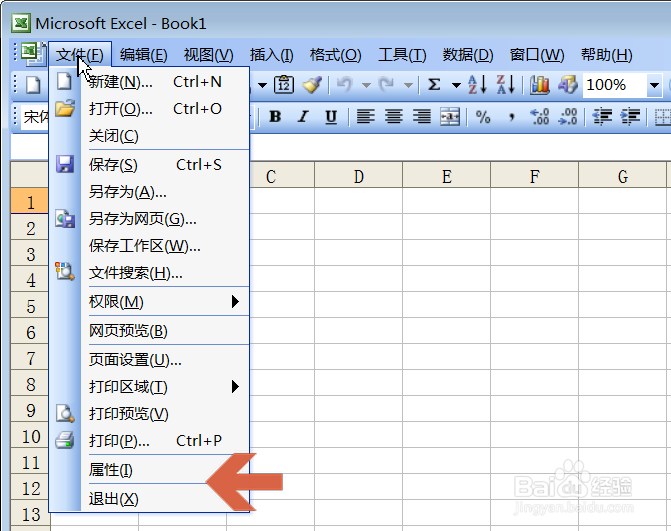Open the 工具(T) menu
671x531 pixels.
tap(402, 55)
